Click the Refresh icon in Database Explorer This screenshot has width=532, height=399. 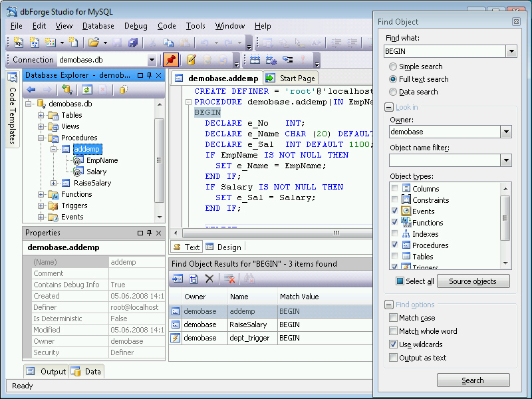click(86, 90)
